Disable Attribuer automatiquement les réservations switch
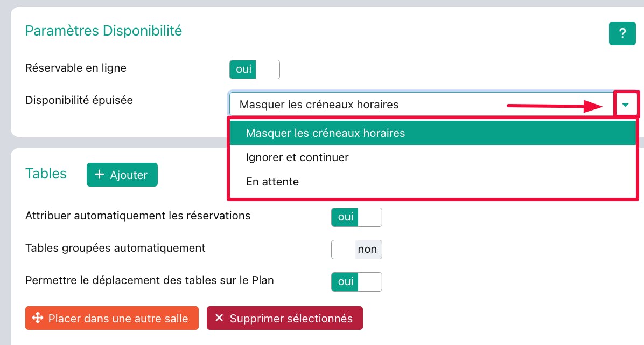 [356, 217]
